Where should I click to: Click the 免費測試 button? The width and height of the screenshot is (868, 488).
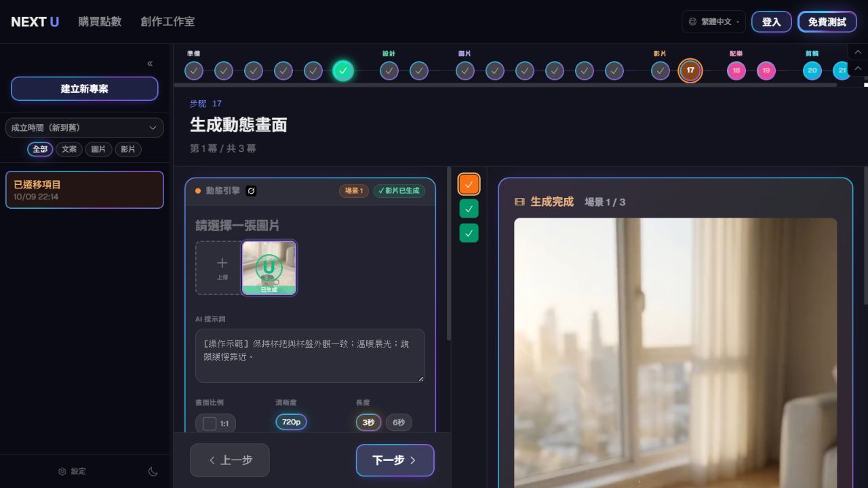coord(827,22)
